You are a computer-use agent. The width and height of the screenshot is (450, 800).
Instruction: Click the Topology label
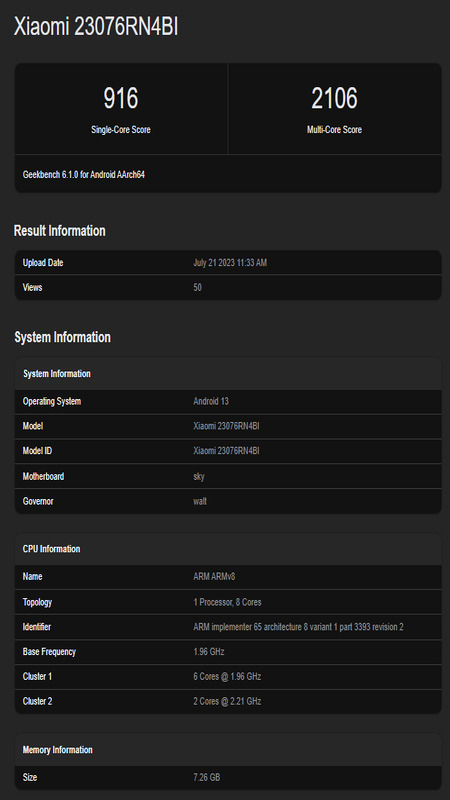coord(37,602)
